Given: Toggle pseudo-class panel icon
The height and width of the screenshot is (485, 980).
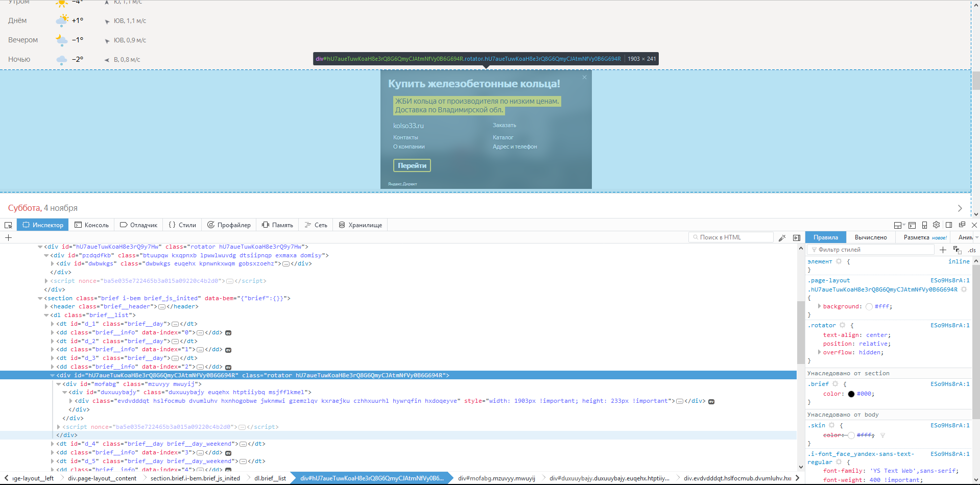Looking at the screenshot, I should coord(957,250).
